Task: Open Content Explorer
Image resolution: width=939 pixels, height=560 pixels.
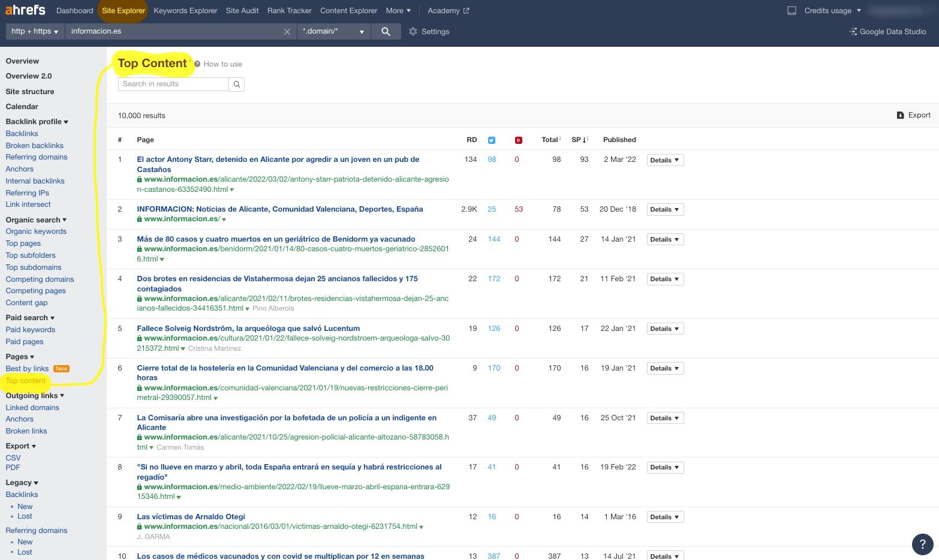Action: click(x=349, y=11)
